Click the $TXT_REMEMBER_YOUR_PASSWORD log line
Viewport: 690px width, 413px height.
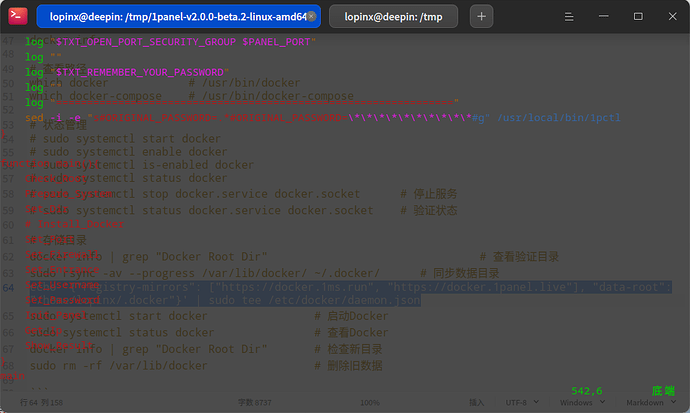click(x=127, y=72)
